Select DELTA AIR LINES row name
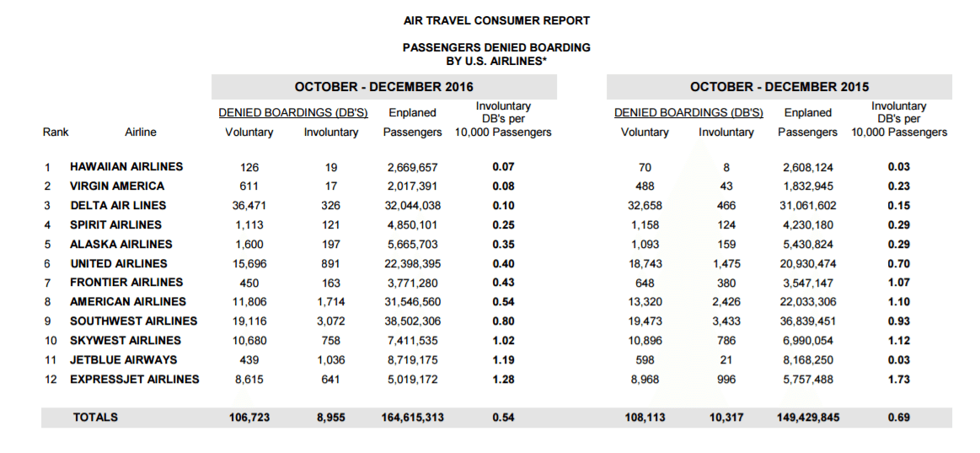 tap(118, 205)
